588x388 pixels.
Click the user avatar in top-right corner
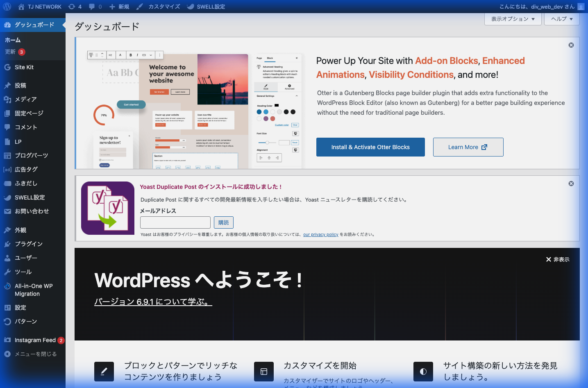coord(581,7)
